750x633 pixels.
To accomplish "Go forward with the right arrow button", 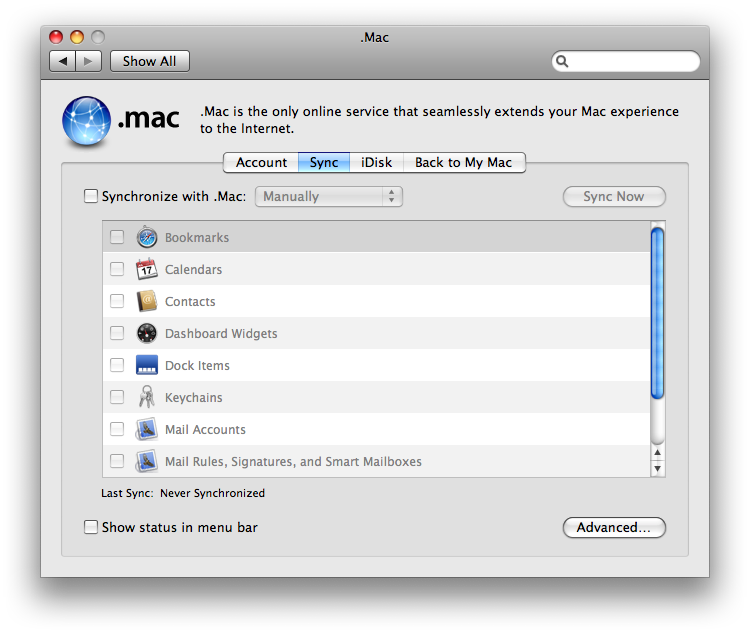I will (x=88, y=61).
